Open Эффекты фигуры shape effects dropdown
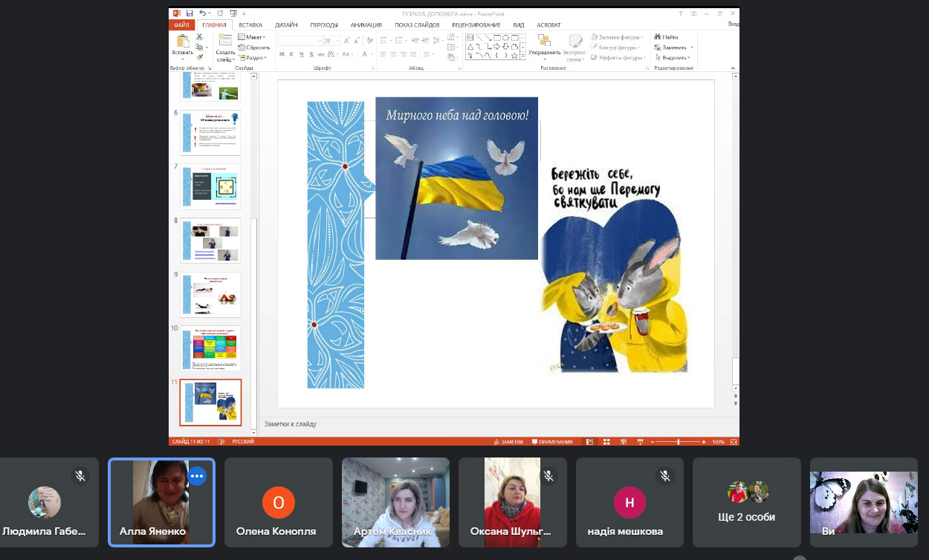The image size is (929, 560). (618, 57)
